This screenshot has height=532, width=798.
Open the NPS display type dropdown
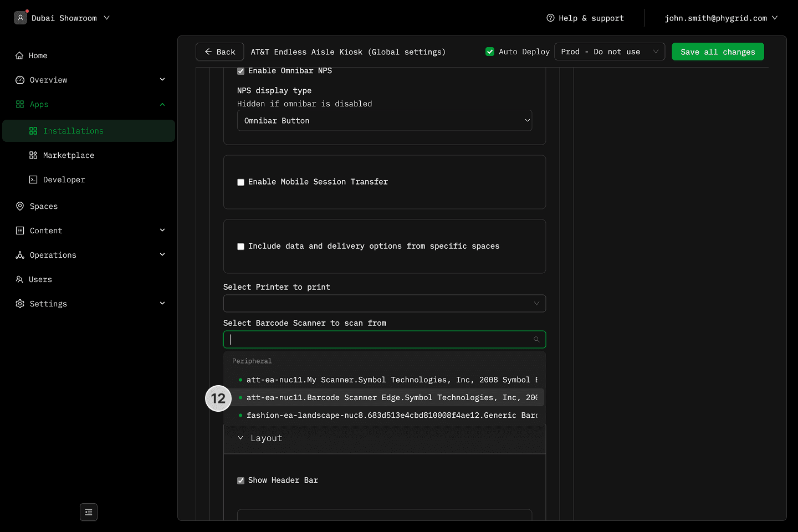pyautogui.click(x=384, y=120)
